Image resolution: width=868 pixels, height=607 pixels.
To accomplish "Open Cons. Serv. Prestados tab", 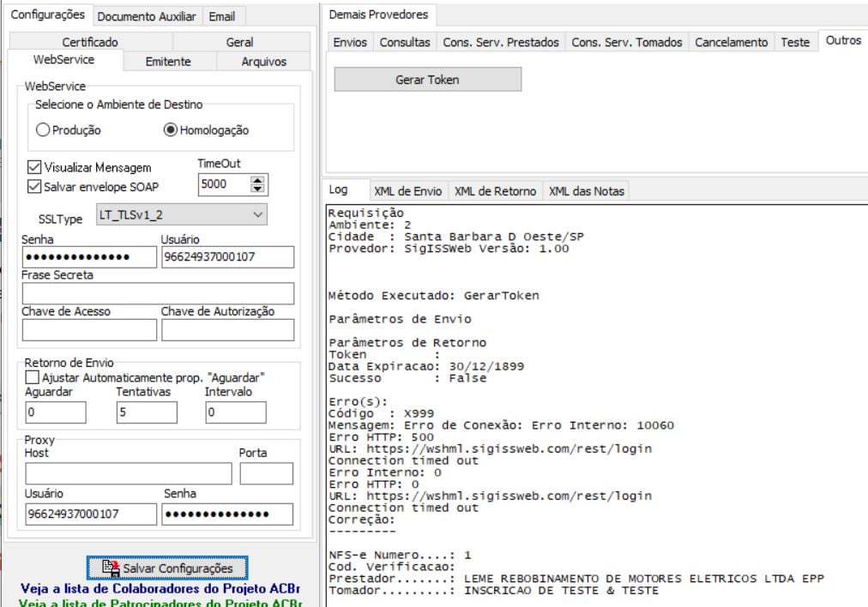I will pyautogui.click(x=501, y=42).
